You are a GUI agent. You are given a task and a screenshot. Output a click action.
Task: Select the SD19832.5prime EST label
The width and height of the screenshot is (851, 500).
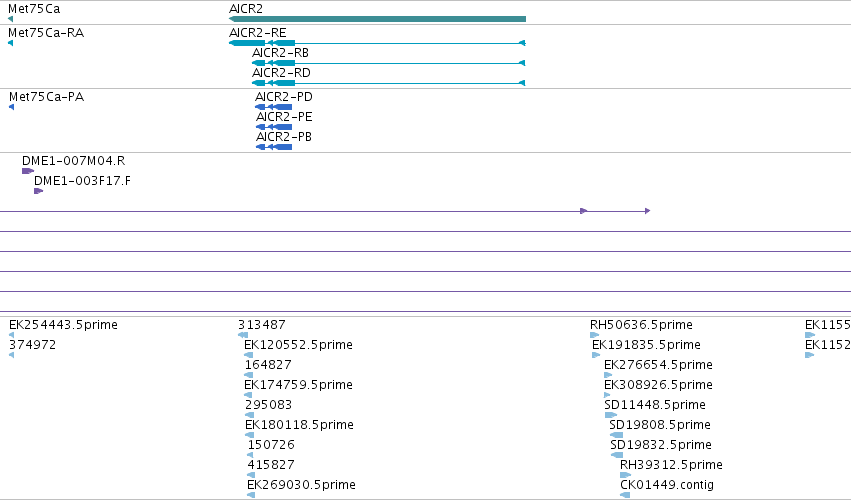click(661, 445)
